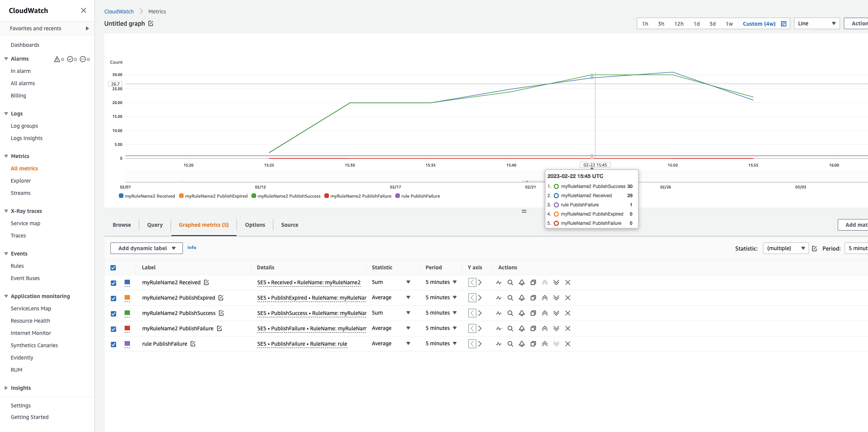Switch to the Source tab
Screen dimensions: 868x432
(x=289, y=224)
